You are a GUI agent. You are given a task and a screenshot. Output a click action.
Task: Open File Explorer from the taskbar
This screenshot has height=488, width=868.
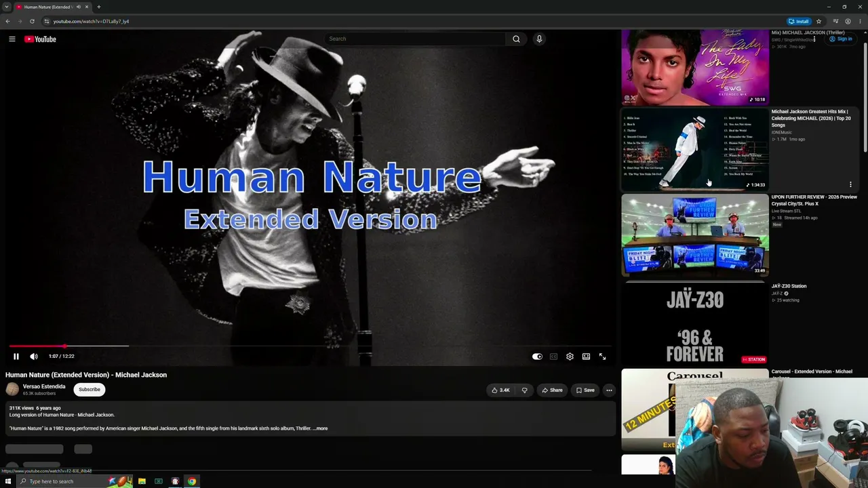pos(142,481)
